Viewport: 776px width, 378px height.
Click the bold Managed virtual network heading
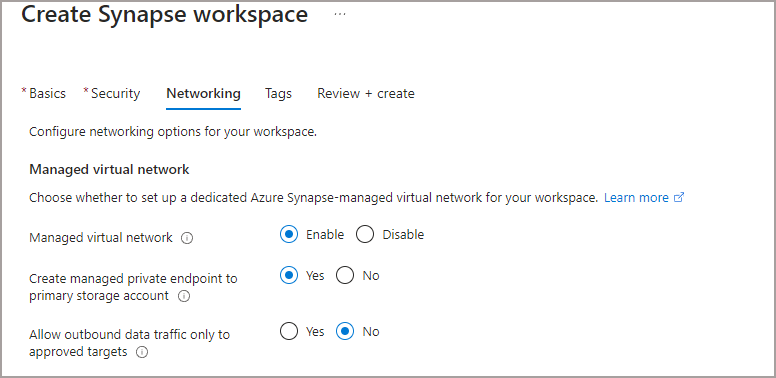[109, 170]
